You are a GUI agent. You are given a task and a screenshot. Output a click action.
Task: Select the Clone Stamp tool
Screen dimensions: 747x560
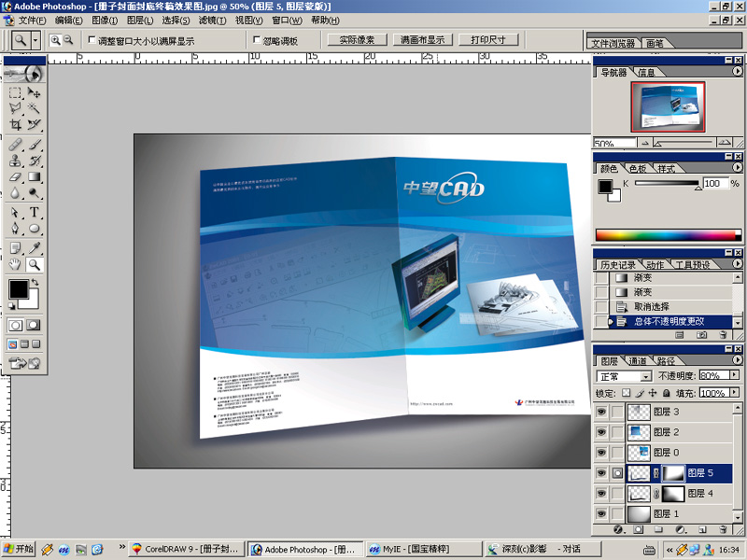pos(15,161)
